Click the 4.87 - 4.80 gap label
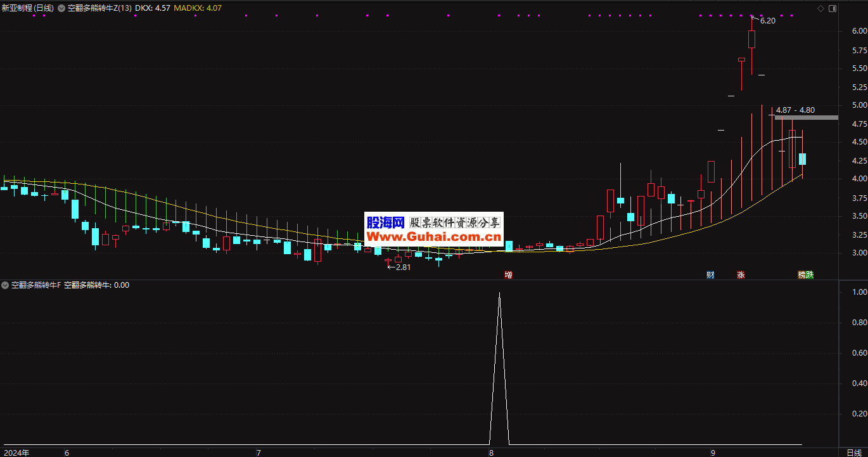 (x=795, y=110)
